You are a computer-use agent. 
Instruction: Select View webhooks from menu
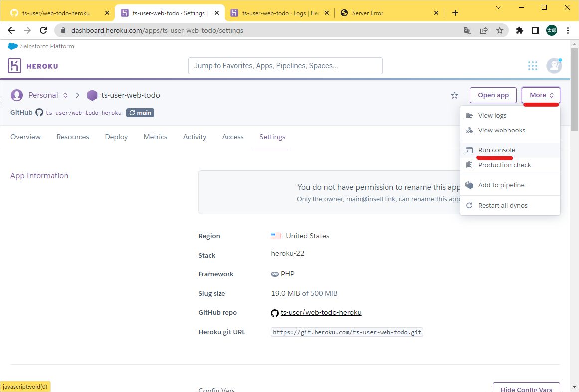510,130
